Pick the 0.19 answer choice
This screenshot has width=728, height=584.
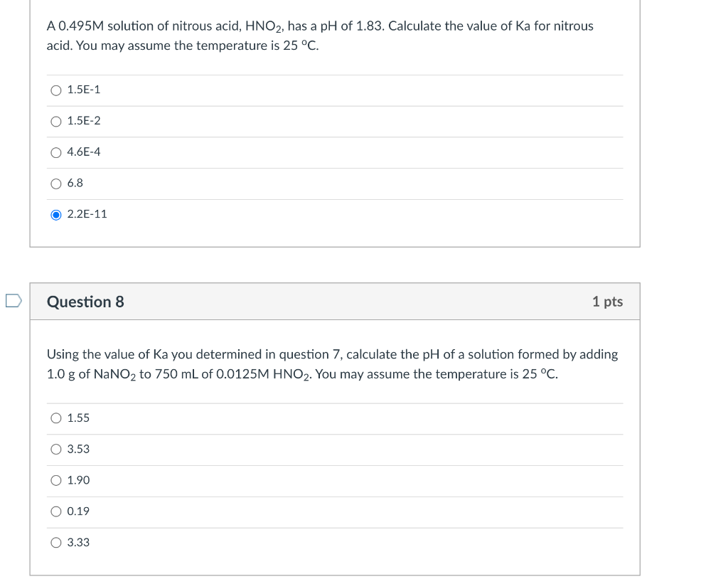tap(56, 511)
